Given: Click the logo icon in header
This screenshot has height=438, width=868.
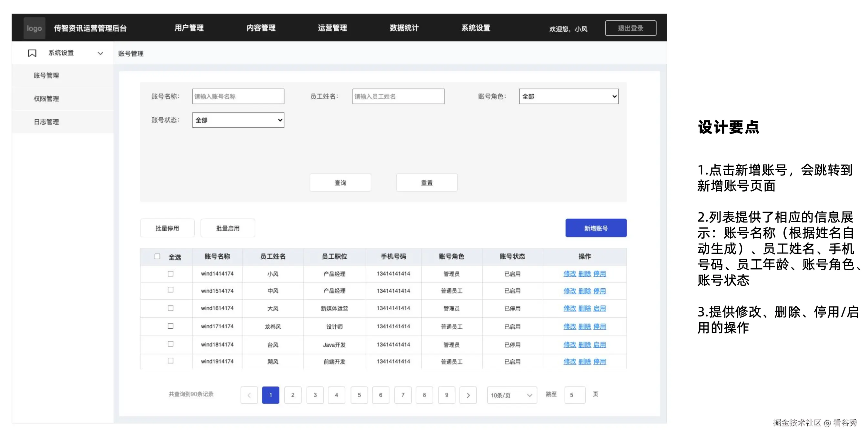Looking at the screenshot, I should click(x=35, y=28).
